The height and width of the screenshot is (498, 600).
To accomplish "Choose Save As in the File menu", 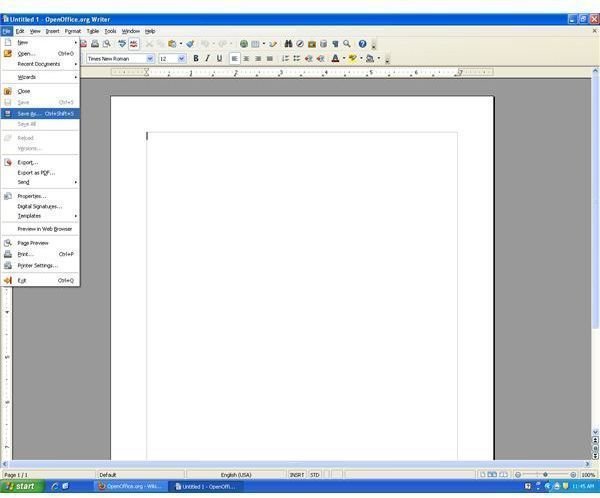I will tap(40, 114).
